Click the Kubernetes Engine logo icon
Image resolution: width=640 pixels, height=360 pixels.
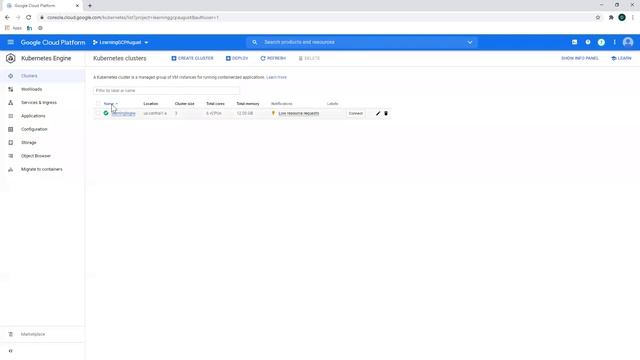coord(11,58)
